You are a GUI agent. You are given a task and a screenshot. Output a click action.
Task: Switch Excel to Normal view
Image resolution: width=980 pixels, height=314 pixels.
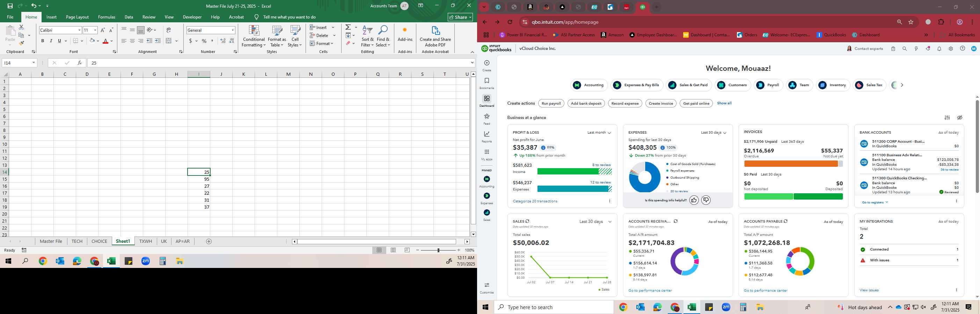[x=379, y=250]
